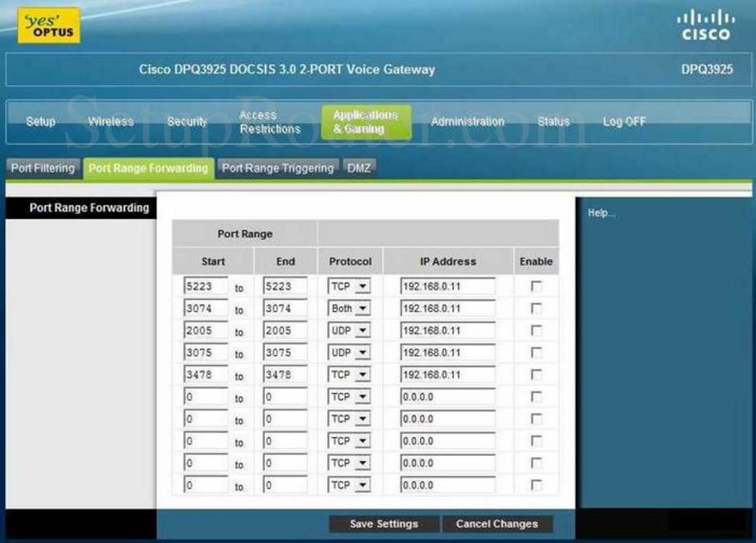Open the Status menu
Screen dimensions: 756x543
pyautogui.click(x=553, y=122)
